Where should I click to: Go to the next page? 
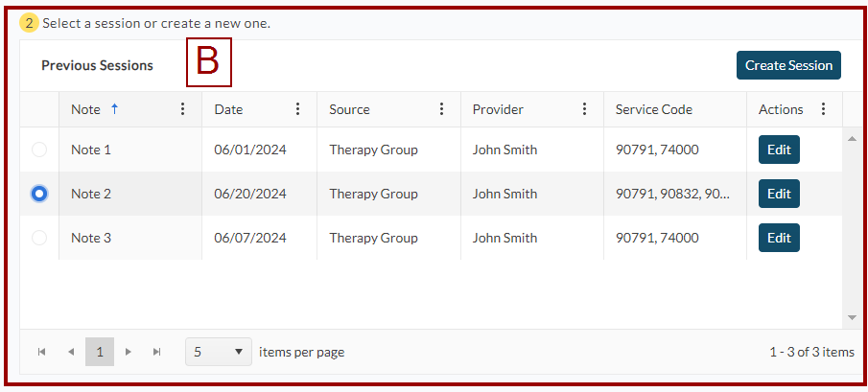pyautogui.click(x=129, y=352)
